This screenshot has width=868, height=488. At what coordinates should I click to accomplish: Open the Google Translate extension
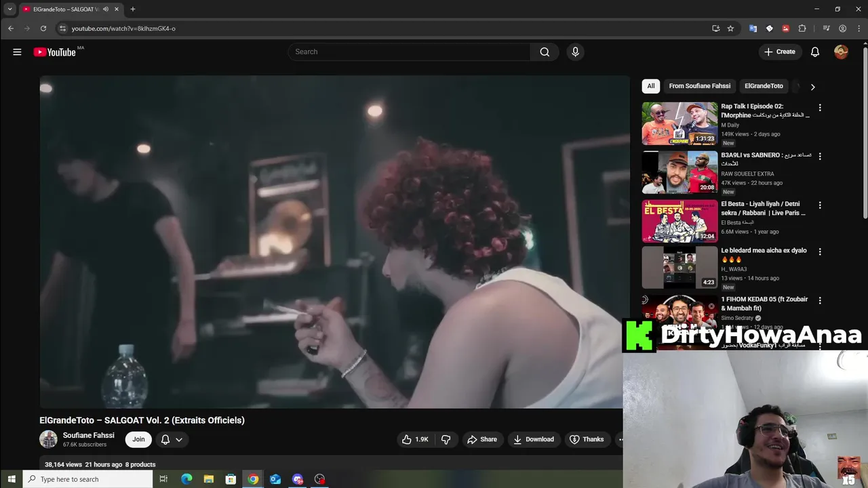753,28
